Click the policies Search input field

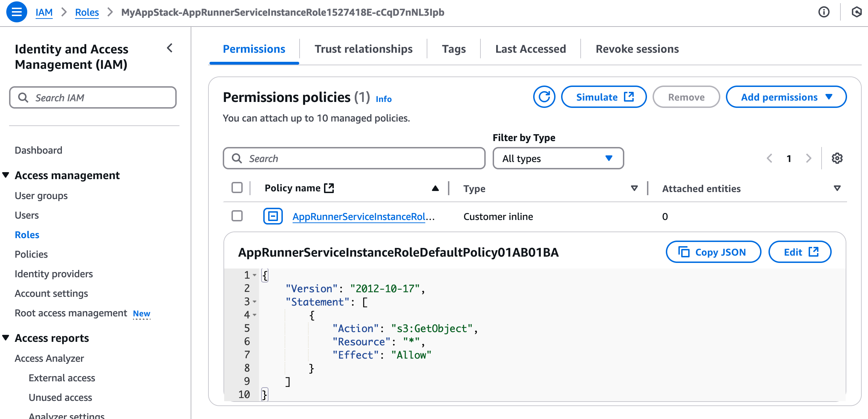(354, 159)
